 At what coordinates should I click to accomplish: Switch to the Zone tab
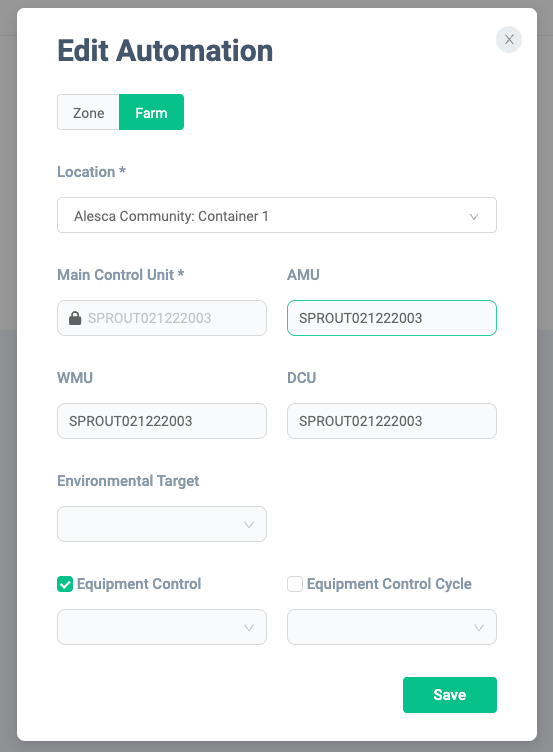(x=88, y=112)
